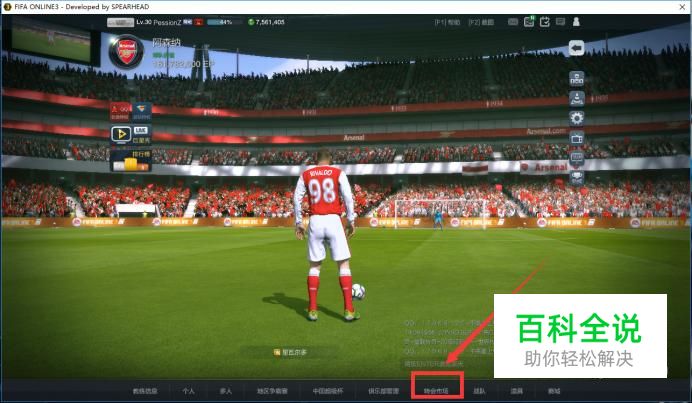Viewport: 692px width, 403px height.
Task: Open the calendar check-in icon in the top bar
Action: [x=545, y=22]
